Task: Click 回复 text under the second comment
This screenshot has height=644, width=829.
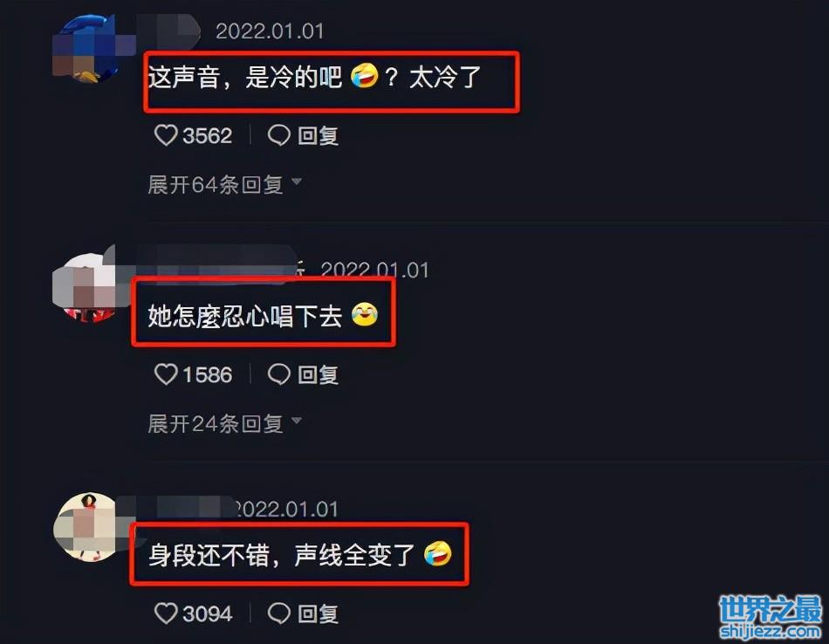Action: tap(318, 375)
